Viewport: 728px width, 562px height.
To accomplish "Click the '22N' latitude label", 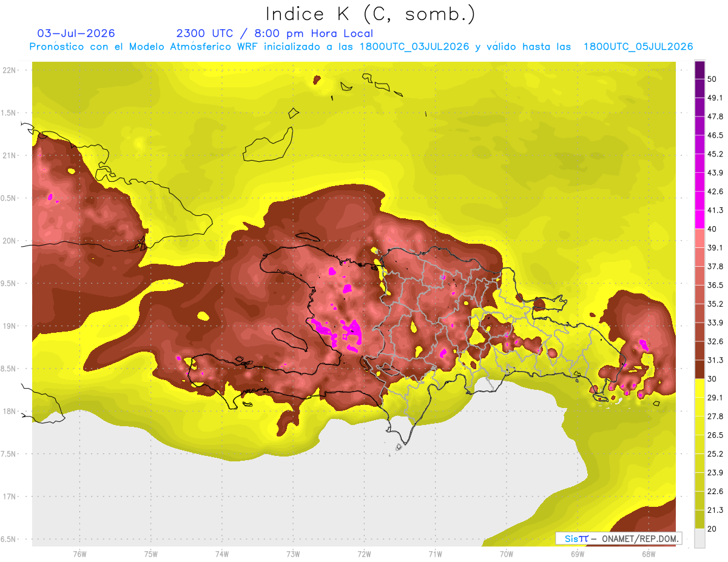I will pyautogui.click(x=10, y=70).
